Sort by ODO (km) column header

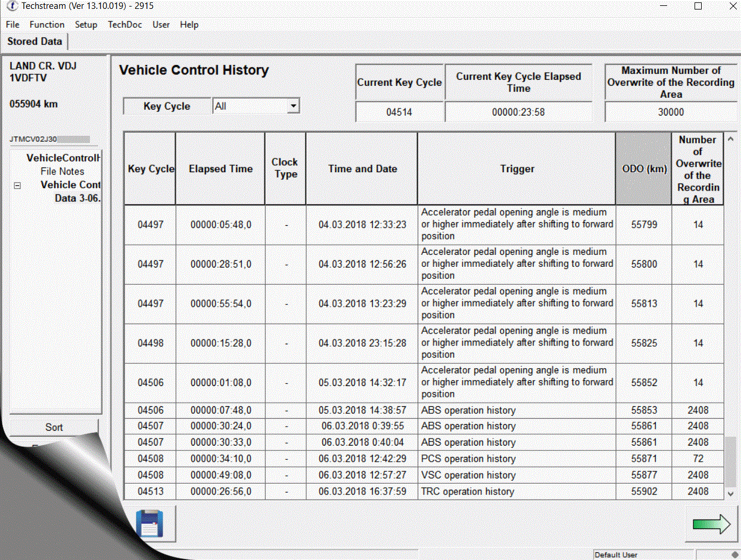pos(643,169)
